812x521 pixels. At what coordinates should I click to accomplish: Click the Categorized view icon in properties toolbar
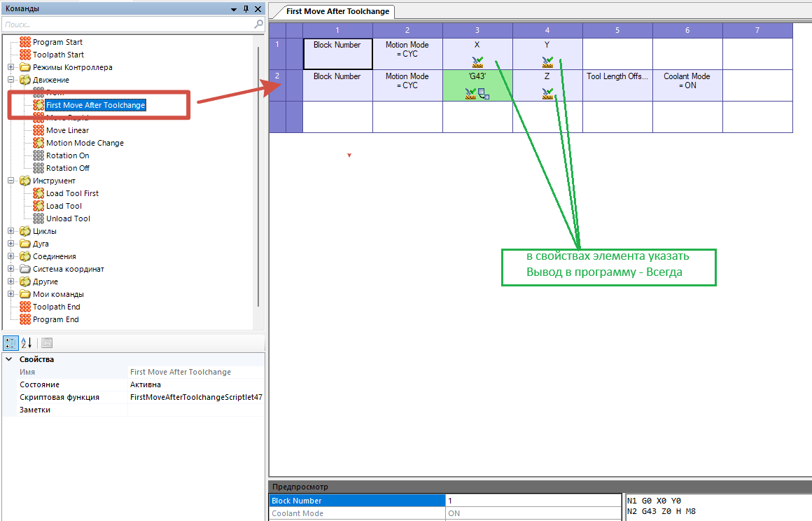[x=10, y=343]
